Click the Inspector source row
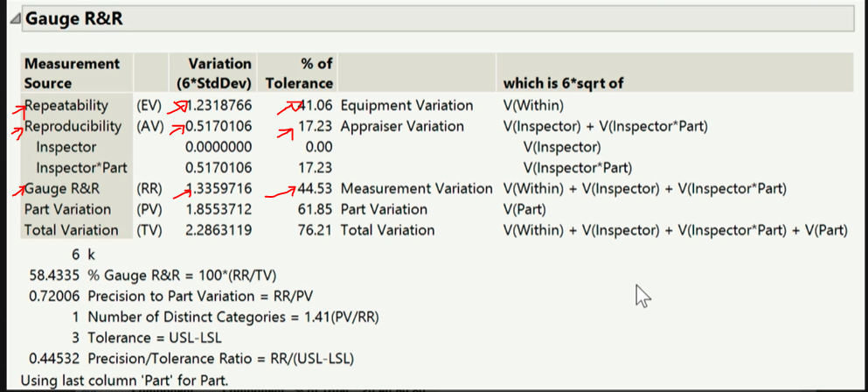 pyautogui.click(x=66, y=147)
